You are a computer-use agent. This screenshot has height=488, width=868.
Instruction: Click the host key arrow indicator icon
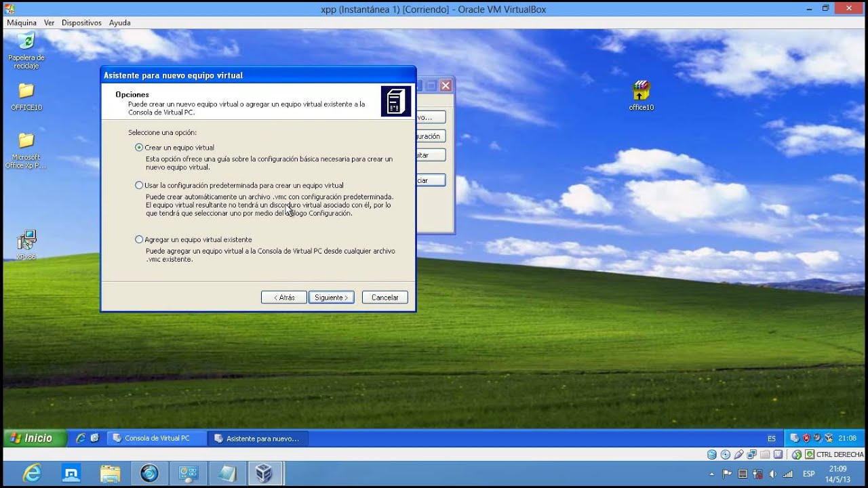[810, 455]
